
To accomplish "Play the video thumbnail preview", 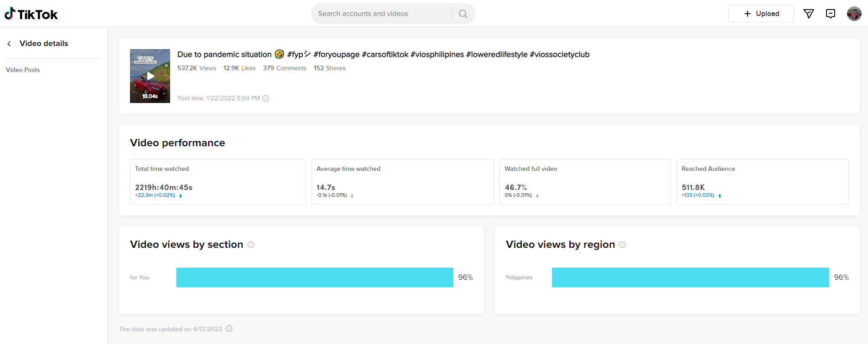I will [150, 76].
